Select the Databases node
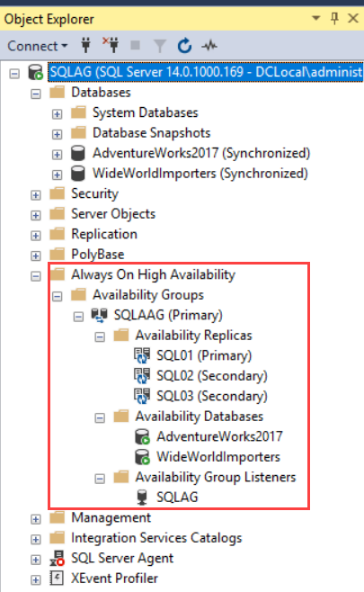 [101, 92]
